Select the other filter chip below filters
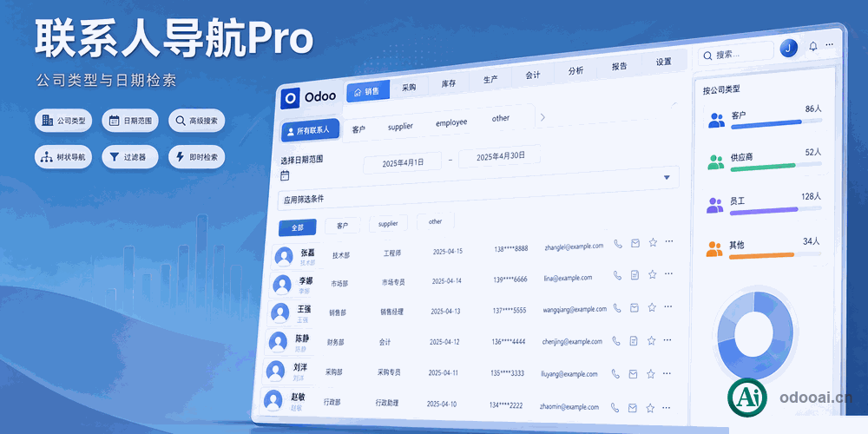Viewport: 868px width, 434px height. pos(436,221)
